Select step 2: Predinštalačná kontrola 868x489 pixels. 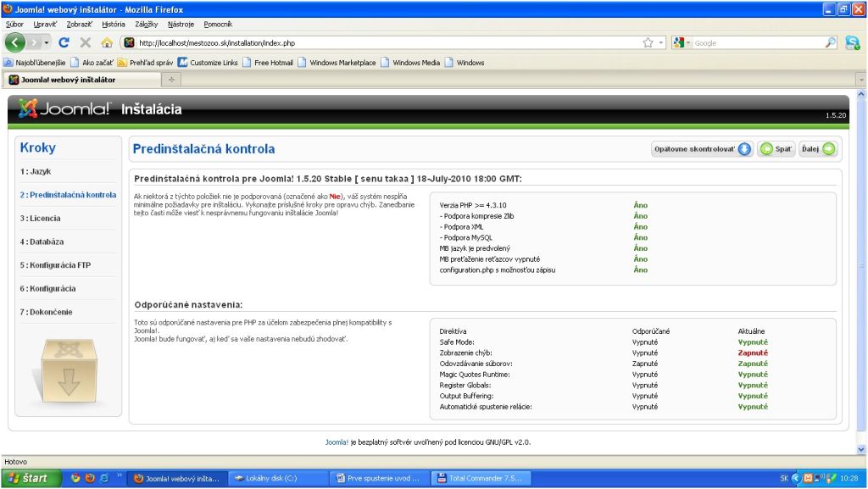pyautogui.click(x=68, y=195)
